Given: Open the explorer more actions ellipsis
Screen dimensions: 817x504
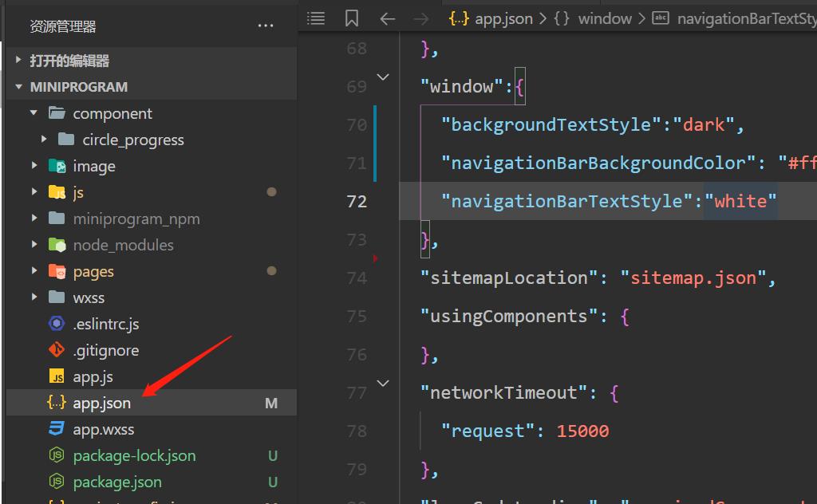Looking at the screenshot, I should [x=266, y=26].
